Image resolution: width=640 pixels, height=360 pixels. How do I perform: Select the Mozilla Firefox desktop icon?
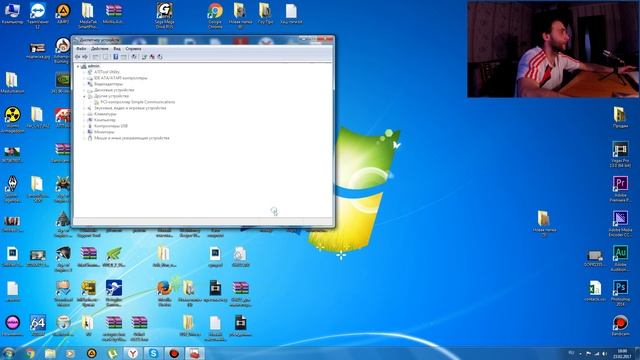pos(164,293)
